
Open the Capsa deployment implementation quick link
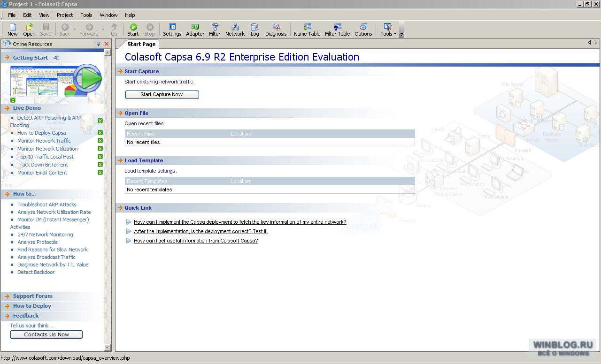point(240,222)
